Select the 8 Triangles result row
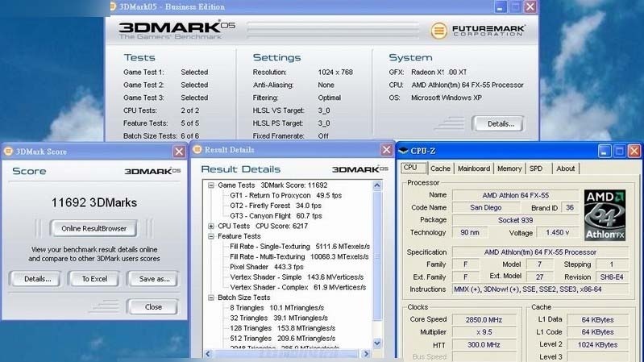Screen dimensions: 644x362 pyautogui.click(x=276, y=308)
